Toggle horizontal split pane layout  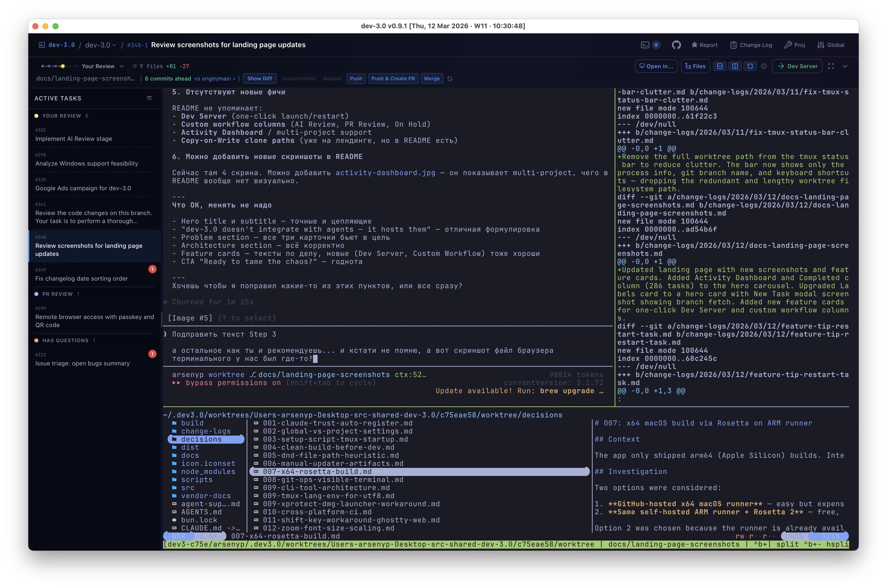(720, 66)
